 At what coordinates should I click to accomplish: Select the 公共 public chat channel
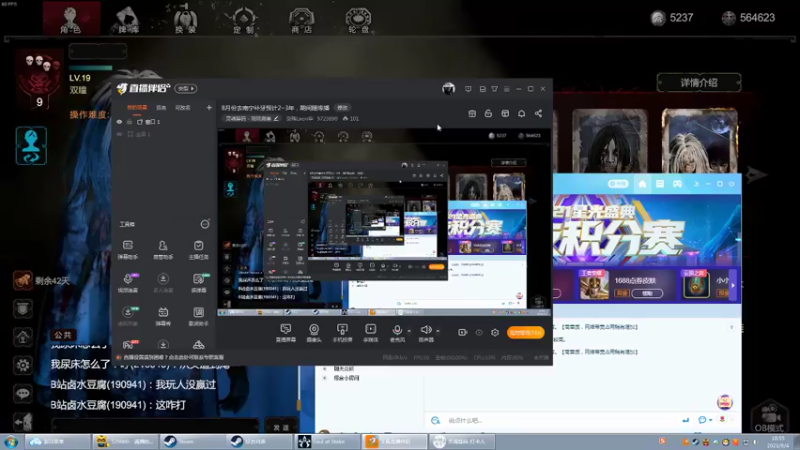[x=63, y=335]
